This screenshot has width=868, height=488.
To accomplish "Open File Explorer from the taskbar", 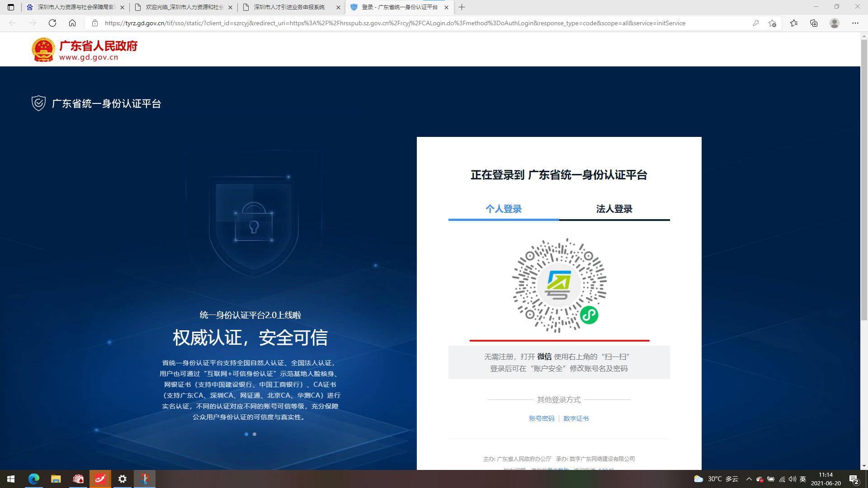I will [x=56, y=479].
